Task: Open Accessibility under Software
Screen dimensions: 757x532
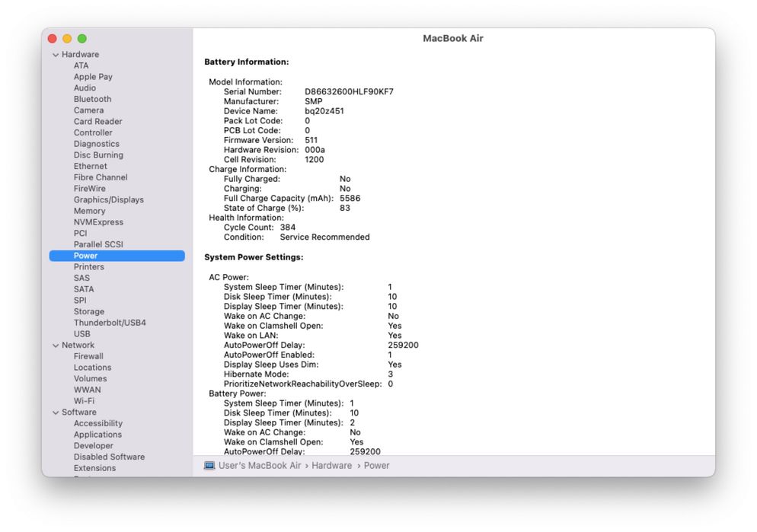Action: click(x=98, y=423)
